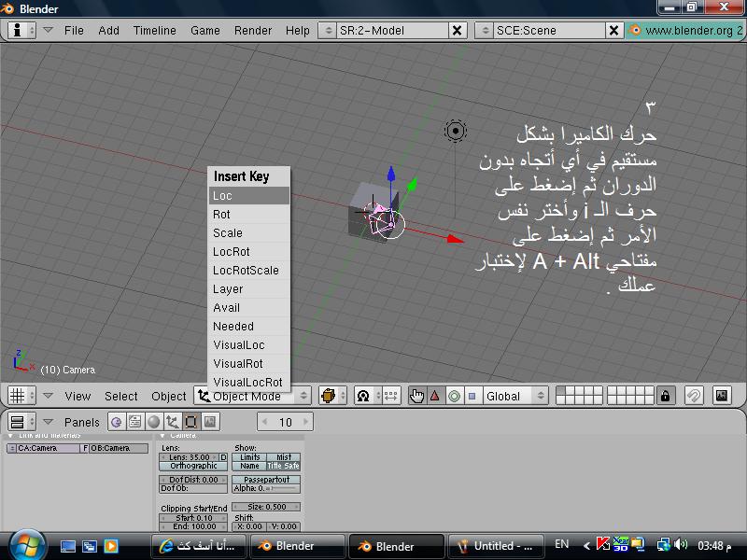Choose Loc in Insert Key menu
747x560 pixels.
pos(249,196)
